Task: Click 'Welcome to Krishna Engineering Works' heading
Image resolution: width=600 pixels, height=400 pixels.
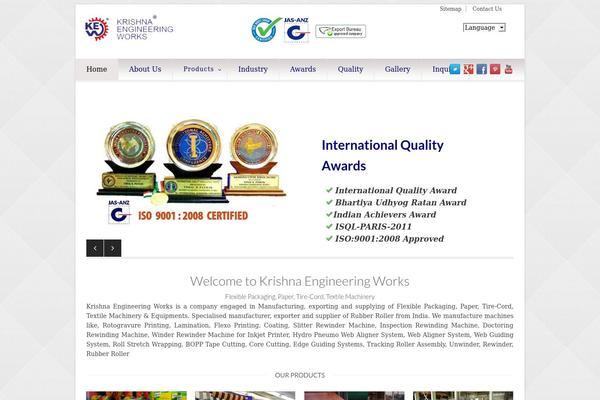Action: point(300,281)
